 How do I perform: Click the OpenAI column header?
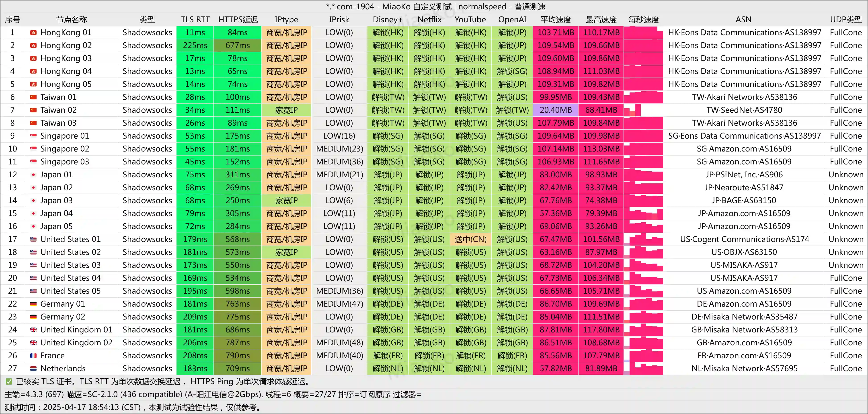click(x=512, y=20)
